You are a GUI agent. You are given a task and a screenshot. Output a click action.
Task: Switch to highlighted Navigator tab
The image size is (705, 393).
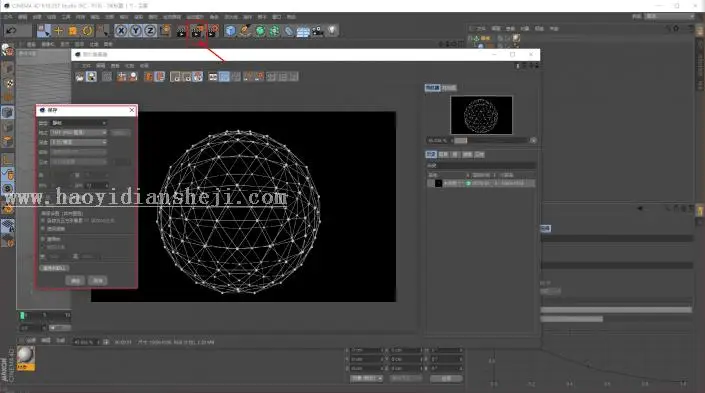(432, 88)
